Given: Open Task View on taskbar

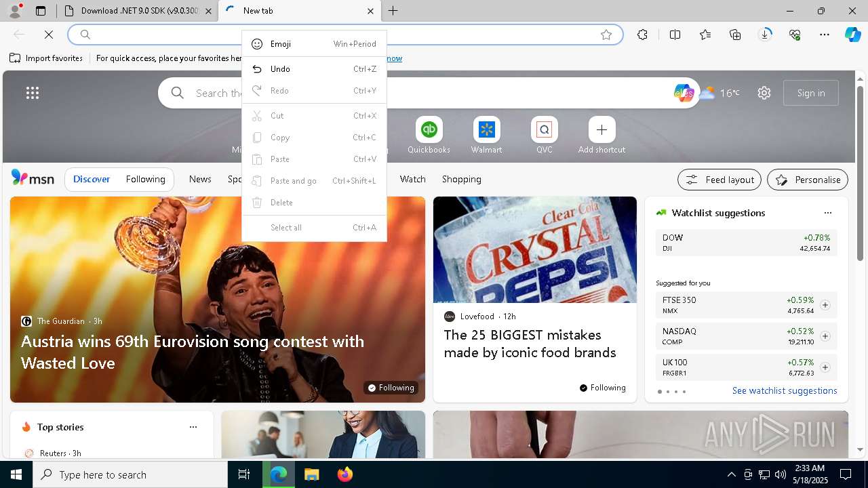Looking at the screenshot, I should [x=244, y=474].
